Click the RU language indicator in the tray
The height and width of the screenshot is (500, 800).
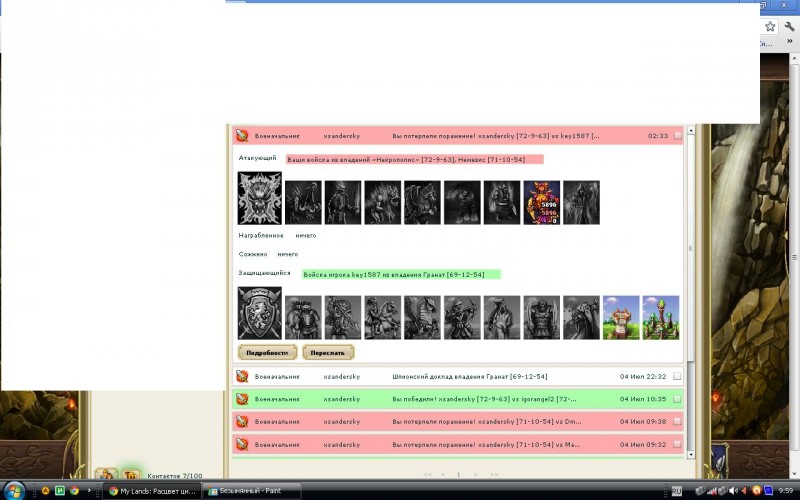[x=677, y=491]
